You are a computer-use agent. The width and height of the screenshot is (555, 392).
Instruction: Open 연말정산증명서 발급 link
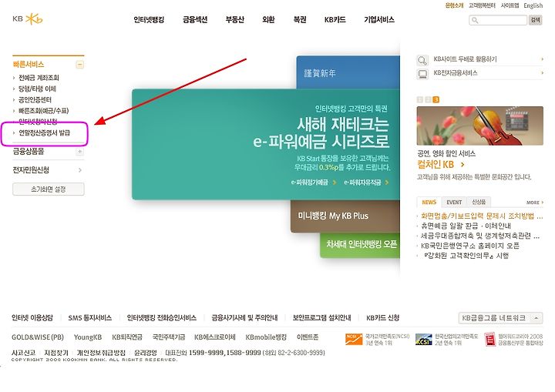coord(44,132)
